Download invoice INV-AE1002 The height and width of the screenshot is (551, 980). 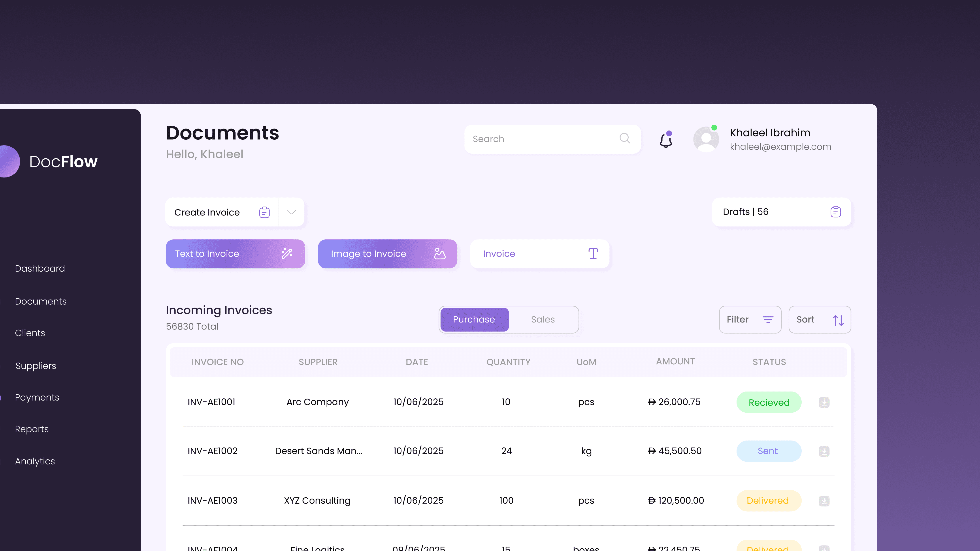click(824, 451)
